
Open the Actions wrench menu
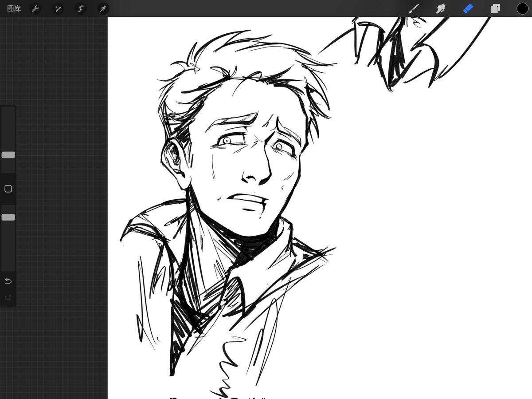35,8
